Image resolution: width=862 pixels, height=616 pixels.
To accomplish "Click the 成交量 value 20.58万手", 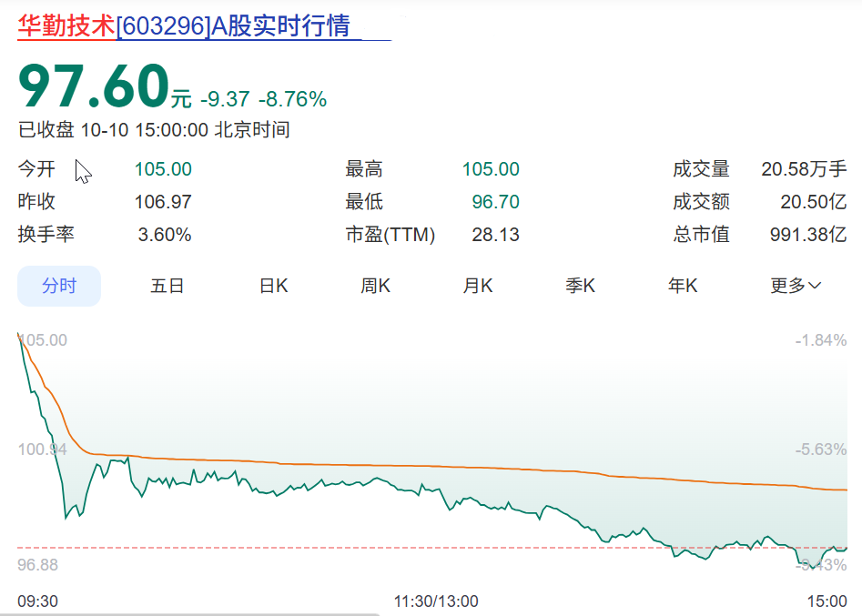I will pyautogui.click(x=804, y=169).
